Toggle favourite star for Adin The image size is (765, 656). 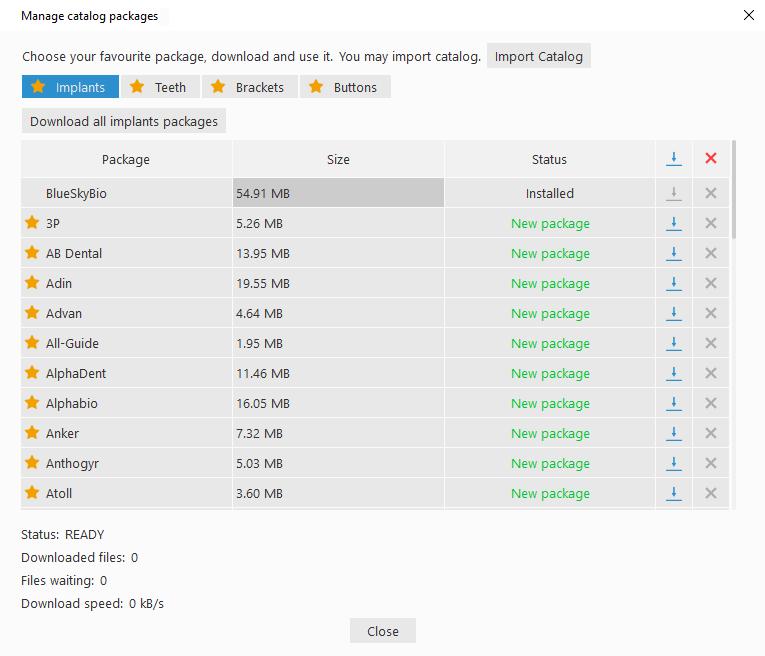pos(32,282)
